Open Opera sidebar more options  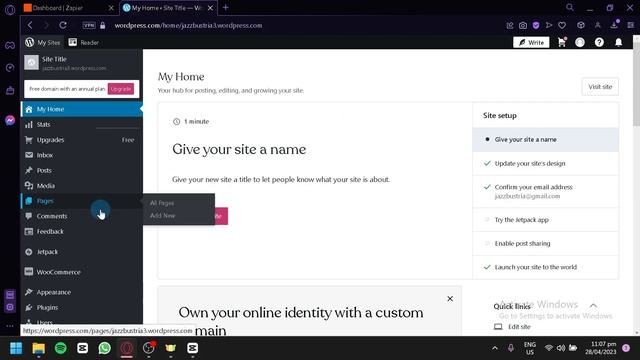coord(10,326)
